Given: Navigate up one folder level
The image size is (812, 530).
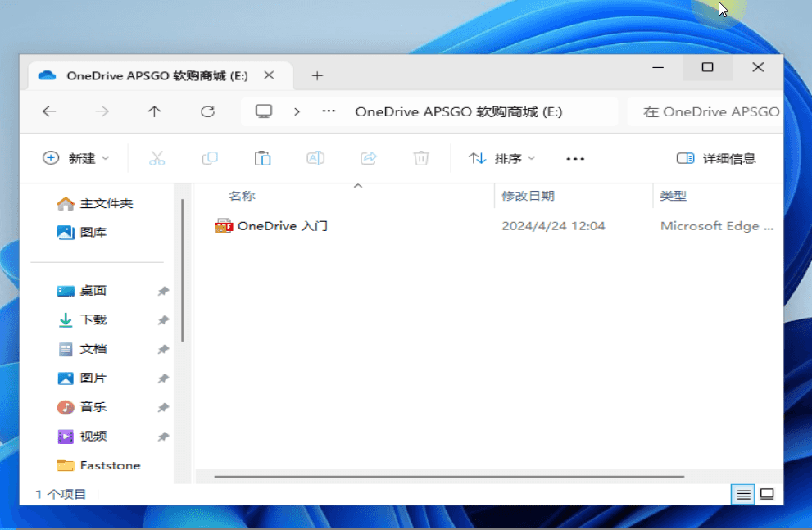Looking at the screenshot, I should coord(154,111).
